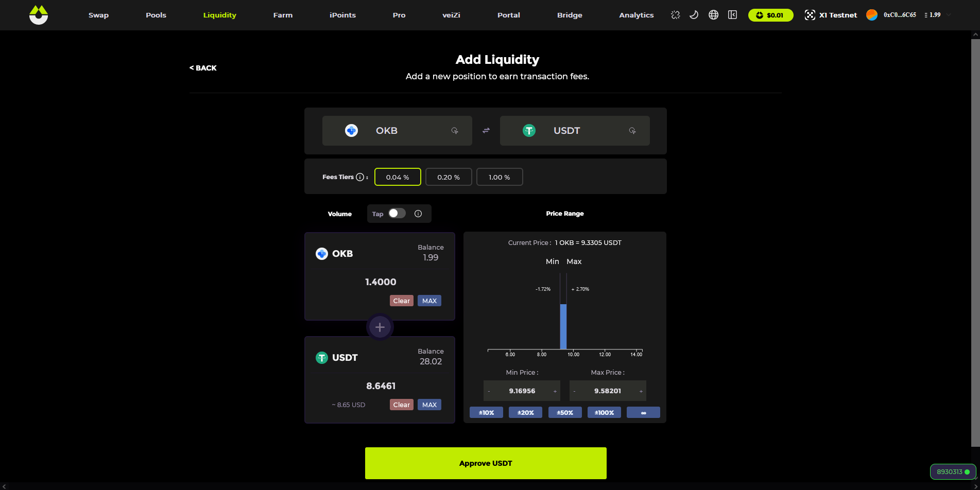Collapse the layout with the sidebar panel icon
This screenshot has height=490, width=980.
(732, 15)
